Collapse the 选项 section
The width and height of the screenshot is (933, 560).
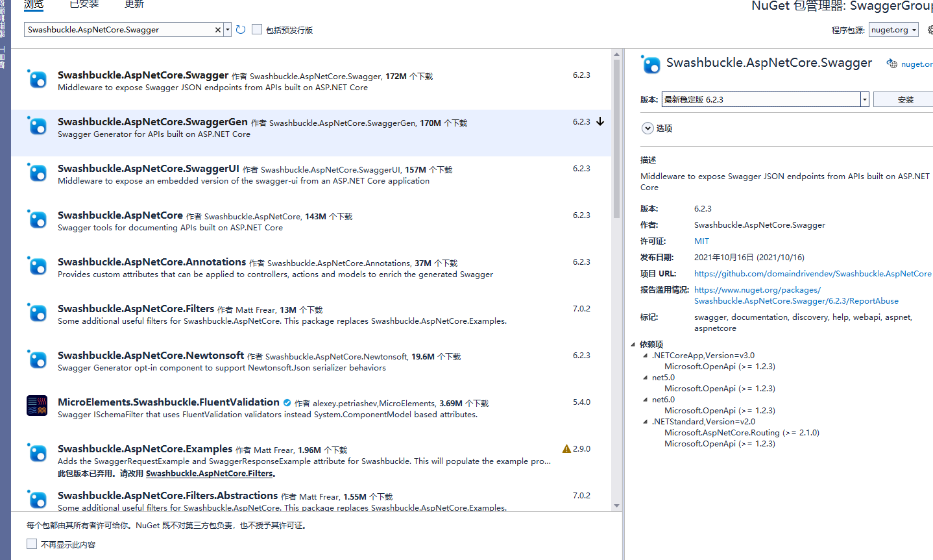[x=648, y=128]
